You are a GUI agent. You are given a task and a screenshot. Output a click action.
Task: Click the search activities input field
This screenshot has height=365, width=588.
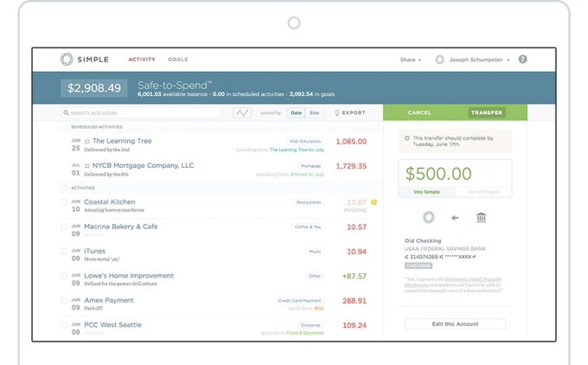pyautogui.click(x=141, y=112)
